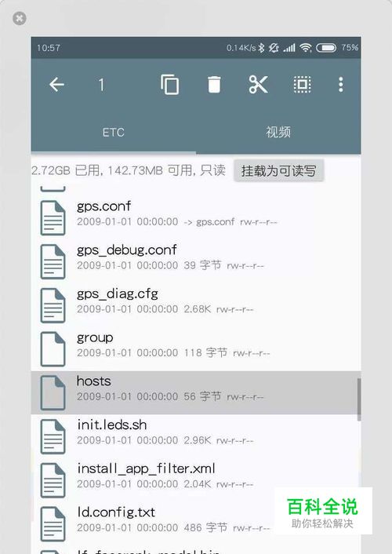Delete selected file with trash icon
Screen dimensions: 392x554
214,85
